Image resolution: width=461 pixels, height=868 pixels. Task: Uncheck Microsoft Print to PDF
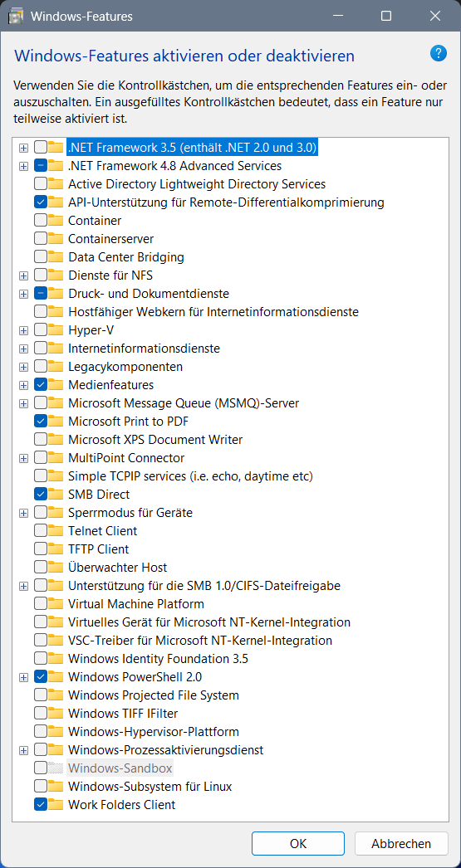41,422
